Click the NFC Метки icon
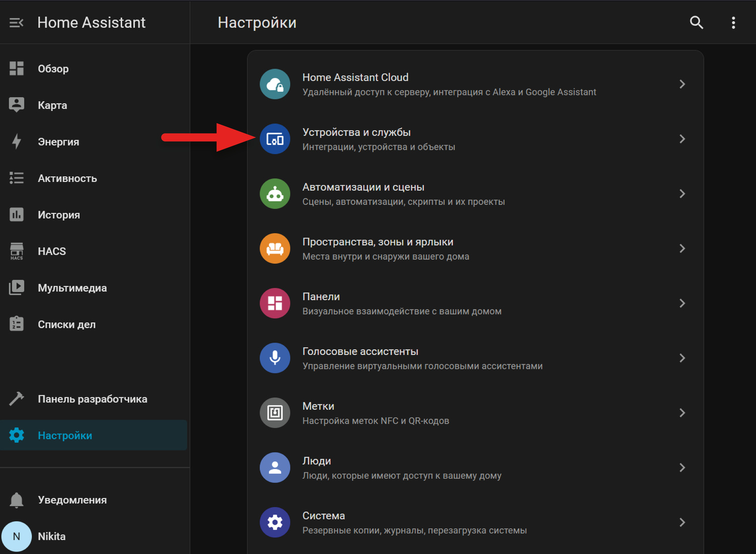756x554 pixels. tap(275, 413)
